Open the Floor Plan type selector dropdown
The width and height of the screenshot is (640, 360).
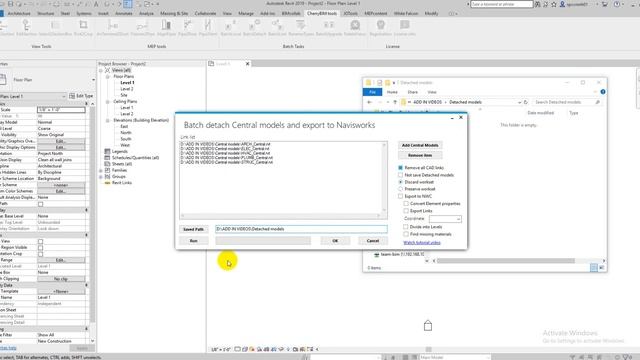[93, 80]
